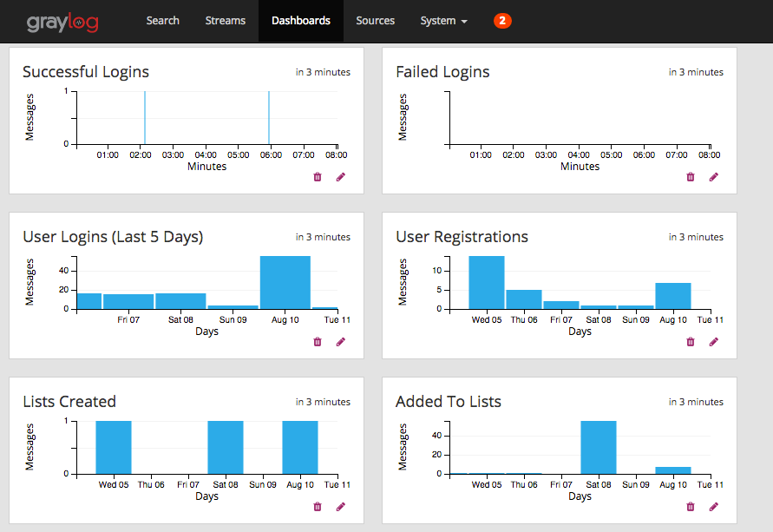Click the Sat 08 bar in Lists Created chart

pos(226,447)
